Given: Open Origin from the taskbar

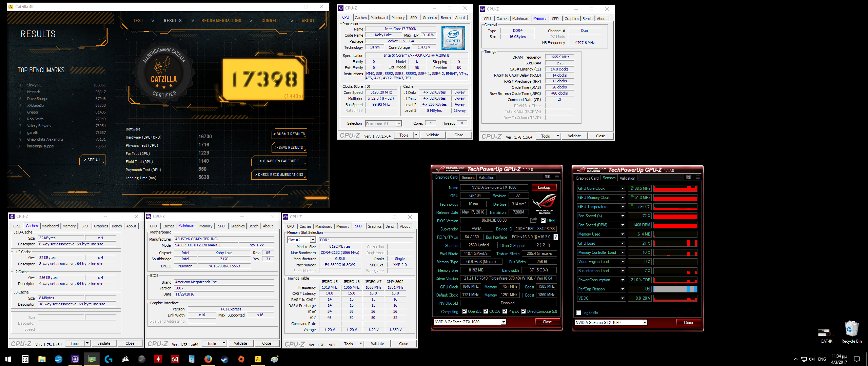Looking at the screenshot, I should pos(241,359).
